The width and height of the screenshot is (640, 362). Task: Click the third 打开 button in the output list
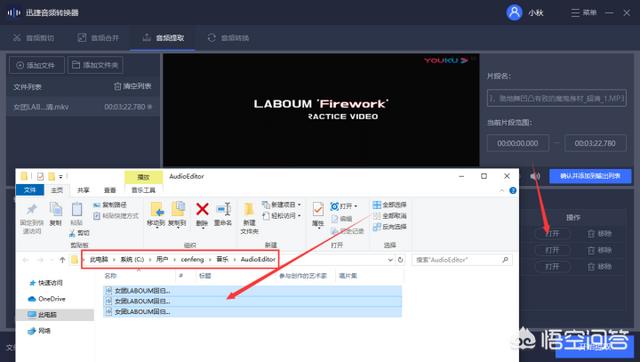point(552,267)
